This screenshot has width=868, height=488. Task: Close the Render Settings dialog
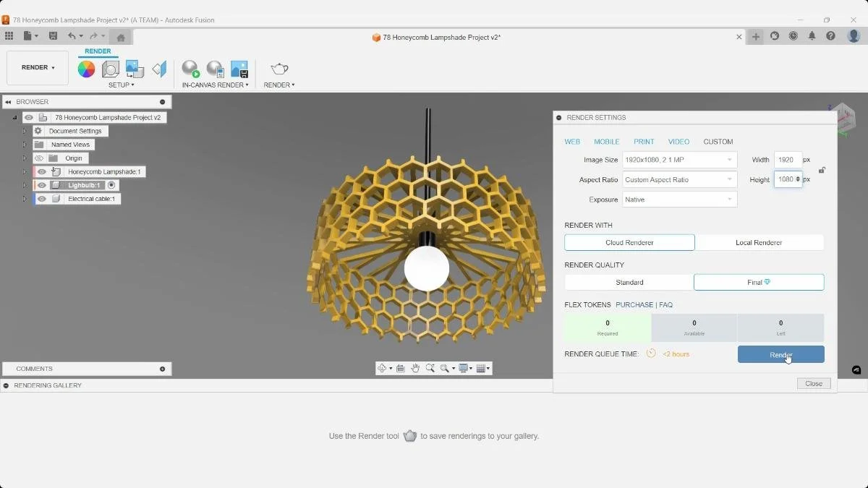(814, 384)
